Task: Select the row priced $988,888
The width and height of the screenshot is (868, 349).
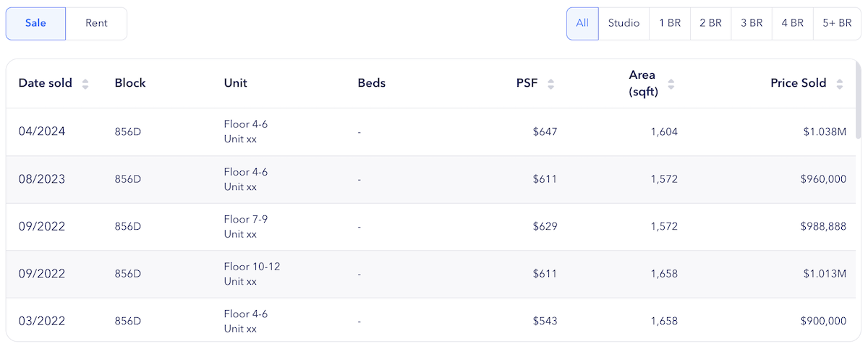Action: 431,226
